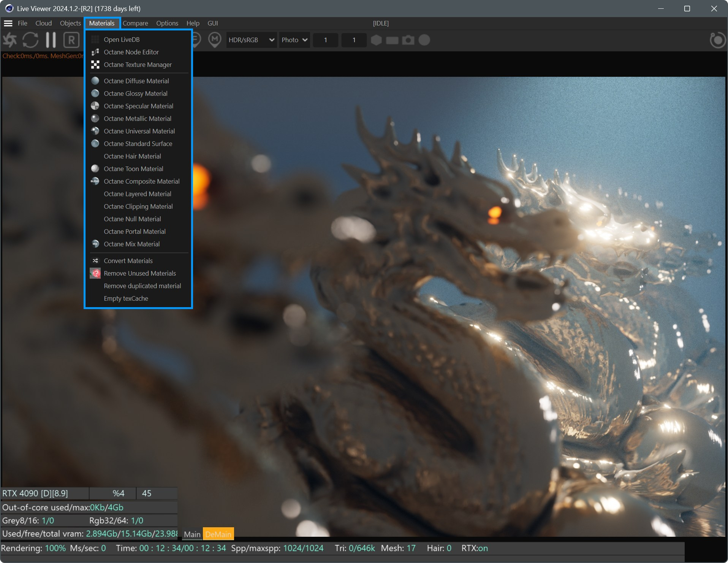Toggle the R render region button
This screenshot has height=563, width=728.
[x=71, y=40]
